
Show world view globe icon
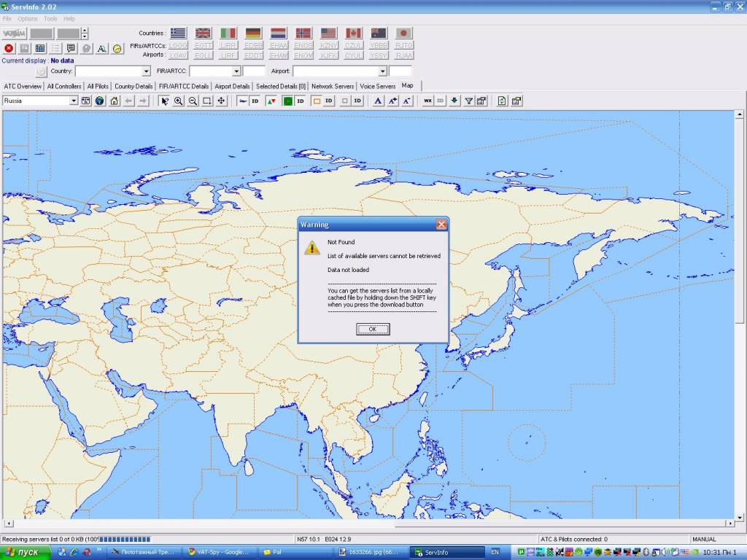click(99, 101)
